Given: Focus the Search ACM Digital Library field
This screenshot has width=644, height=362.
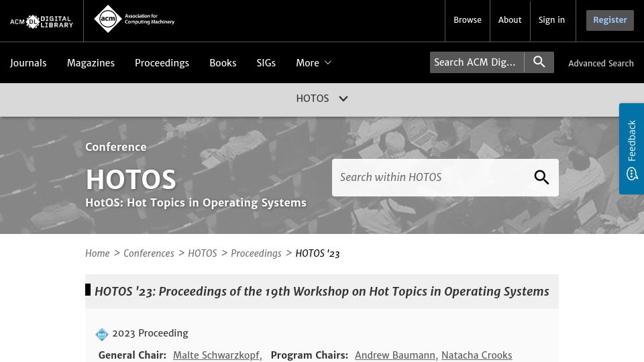Looking at the screenshot, I should pyautogui.click(x=477, y=62).
